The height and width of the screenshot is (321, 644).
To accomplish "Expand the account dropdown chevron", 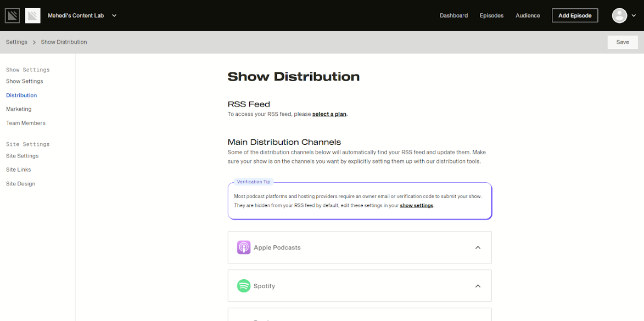I will coord(632,15).
